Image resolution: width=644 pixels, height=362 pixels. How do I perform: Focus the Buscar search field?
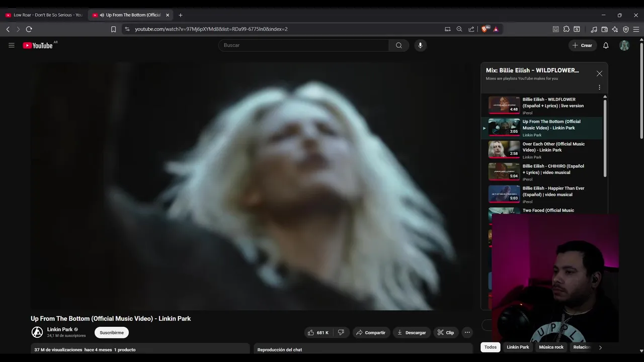[304, 45]
